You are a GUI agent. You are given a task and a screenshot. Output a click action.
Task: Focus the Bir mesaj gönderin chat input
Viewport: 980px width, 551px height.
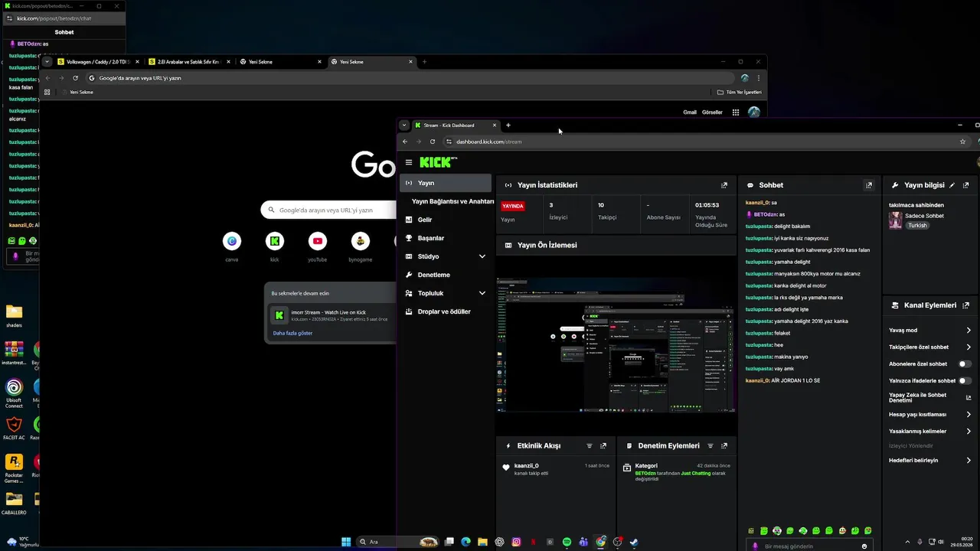pyautogui.click(x=808, y=546)
